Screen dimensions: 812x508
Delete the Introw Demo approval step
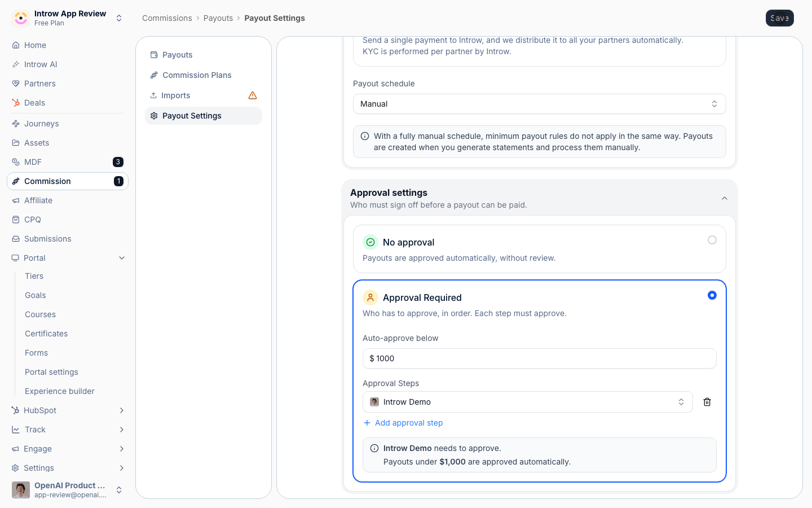(707, 402)
